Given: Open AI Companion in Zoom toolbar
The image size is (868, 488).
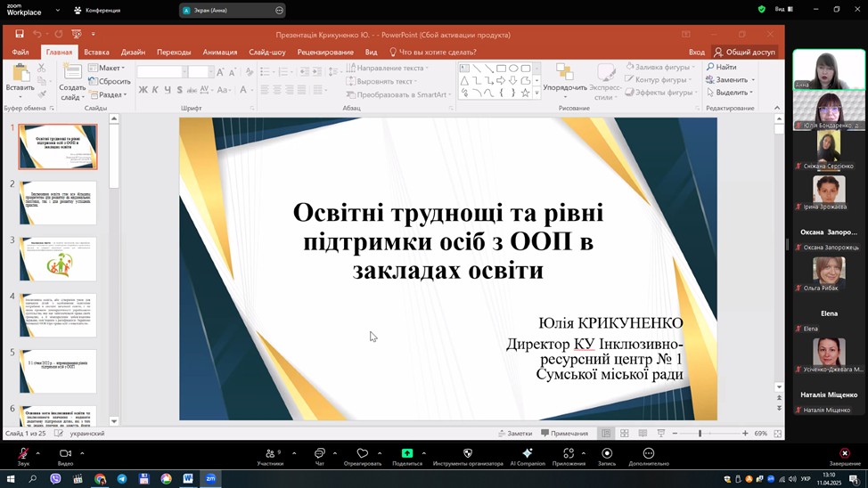Looking at the screenshot, I should point(527,454).
